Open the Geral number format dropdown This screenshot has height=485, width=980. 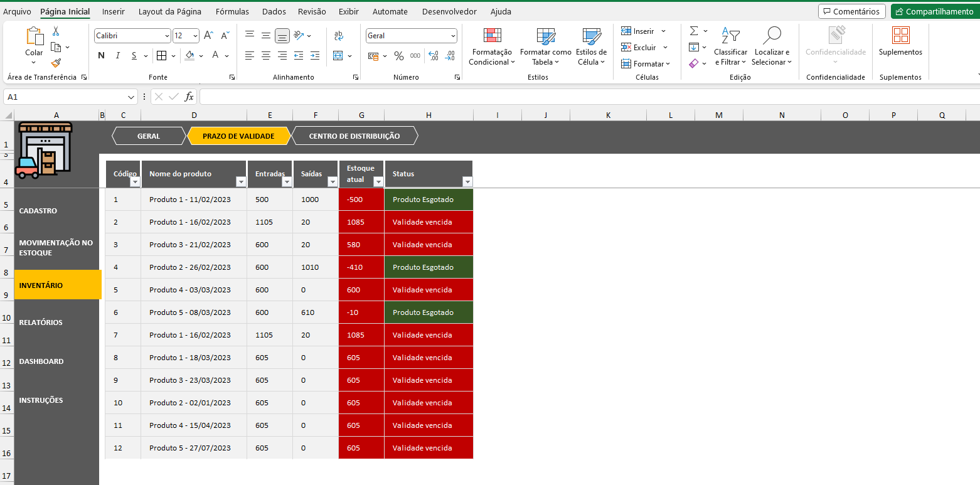coord(453,36)
